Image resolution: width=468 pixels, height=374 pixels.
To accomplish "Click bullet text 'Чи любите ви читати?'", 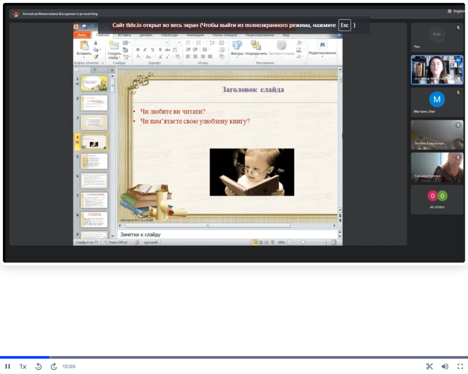I will click(x=173, y=111).
